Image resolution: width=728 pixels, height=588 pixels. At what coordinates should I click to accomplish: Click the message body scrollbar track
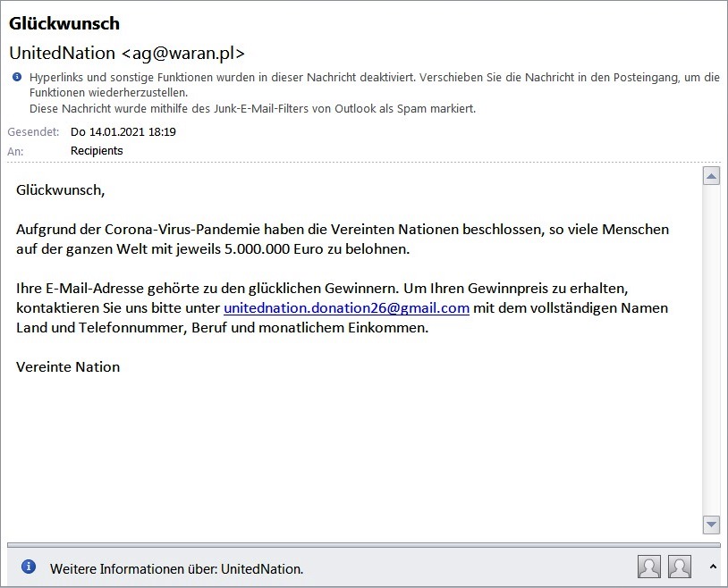[x=711, y=350]
